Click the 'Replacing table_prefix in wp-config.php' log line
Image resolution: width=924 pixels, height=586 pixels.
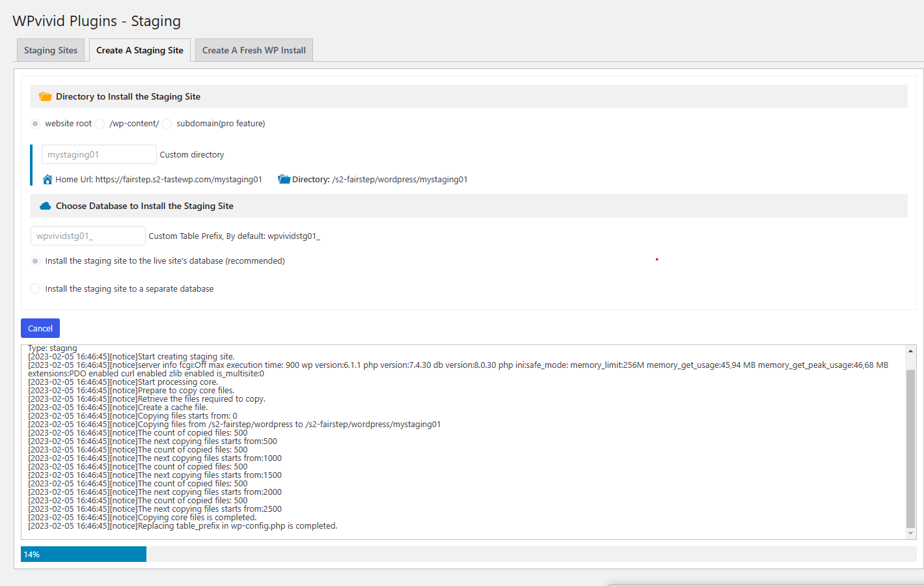point(183,526)
